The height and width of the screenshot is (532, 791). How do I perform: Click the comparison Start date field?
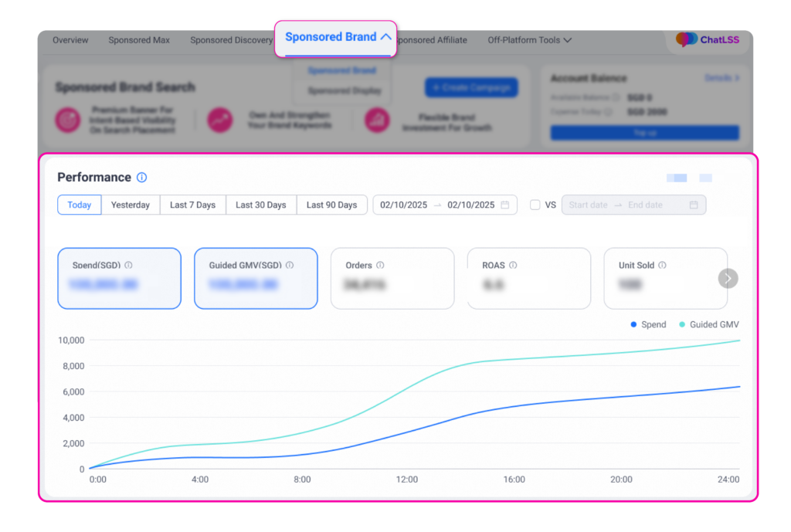click(x=588, y=205)
